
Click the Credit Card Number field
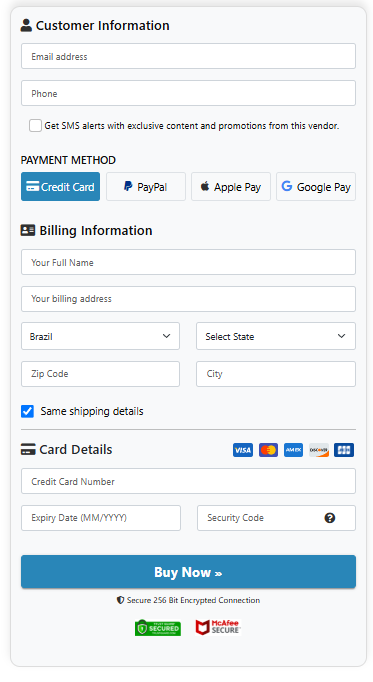188,481
